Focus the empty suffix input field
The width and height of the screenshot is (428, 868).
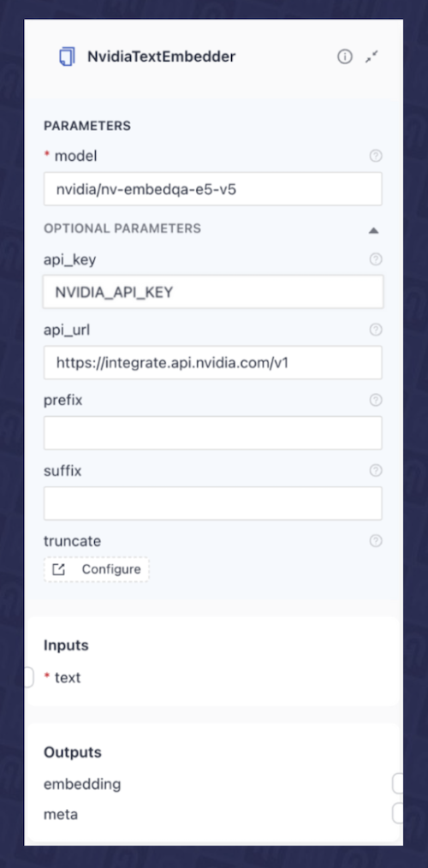pos(213,503)
